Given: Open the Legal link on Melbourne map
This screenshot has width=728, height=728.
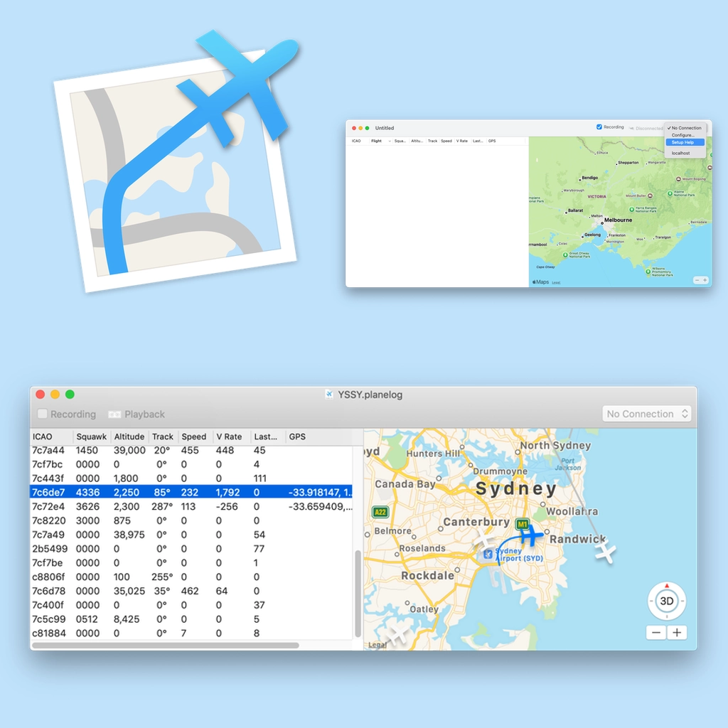Looking at the screenshot, I should tap(556, 282).
